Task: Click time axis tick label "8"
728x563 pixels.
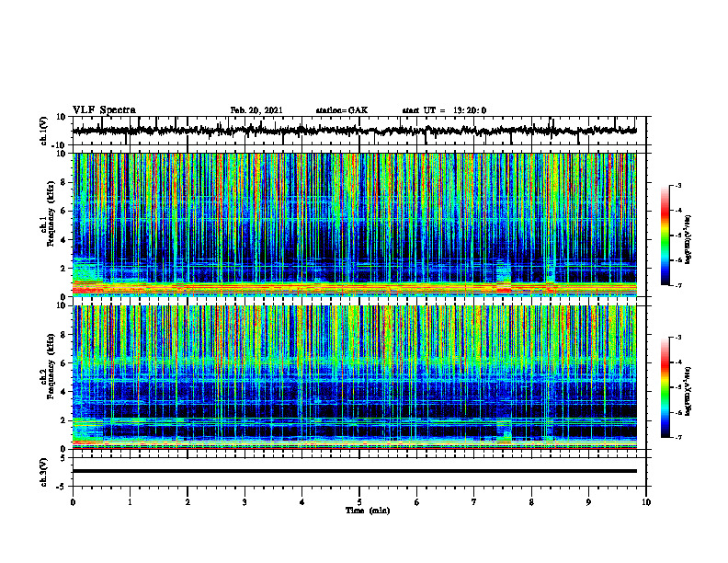Action: pos(531,502)
